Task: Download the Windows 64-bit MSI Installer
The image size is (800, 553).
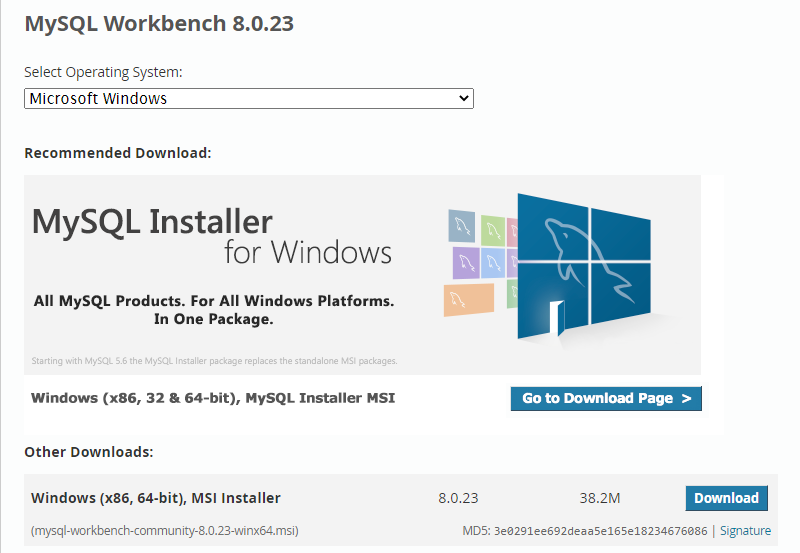Action: click(727, 498)
